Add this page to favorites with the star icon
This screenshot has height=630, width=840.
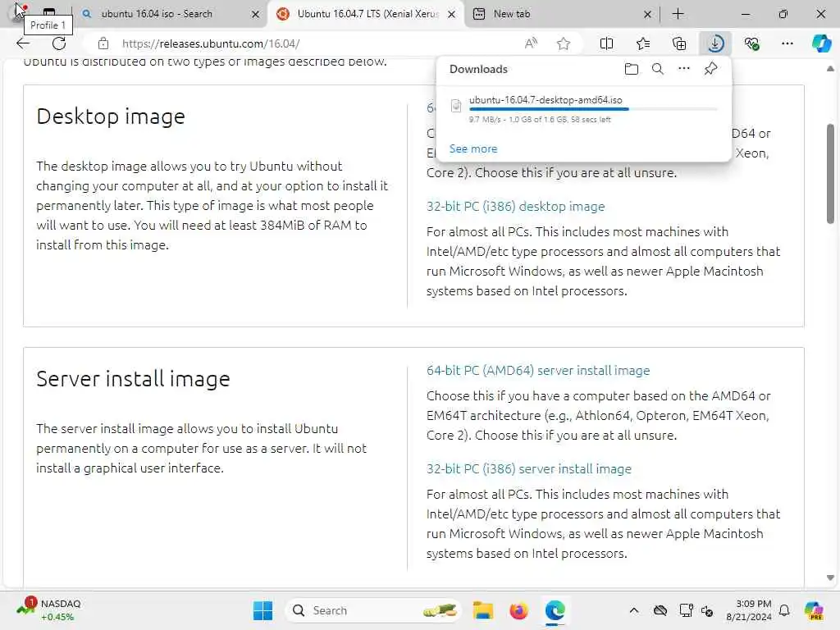(563, 43)
